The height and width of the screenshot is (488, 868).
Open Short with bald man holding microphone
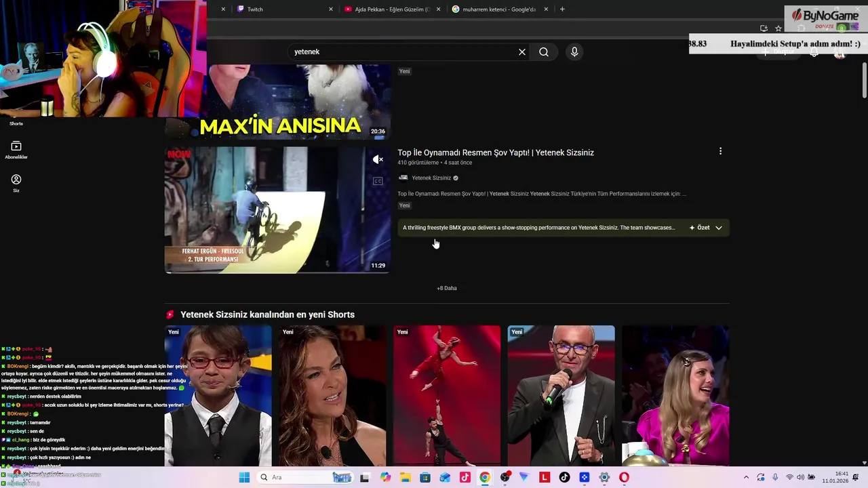coord(561,396)
